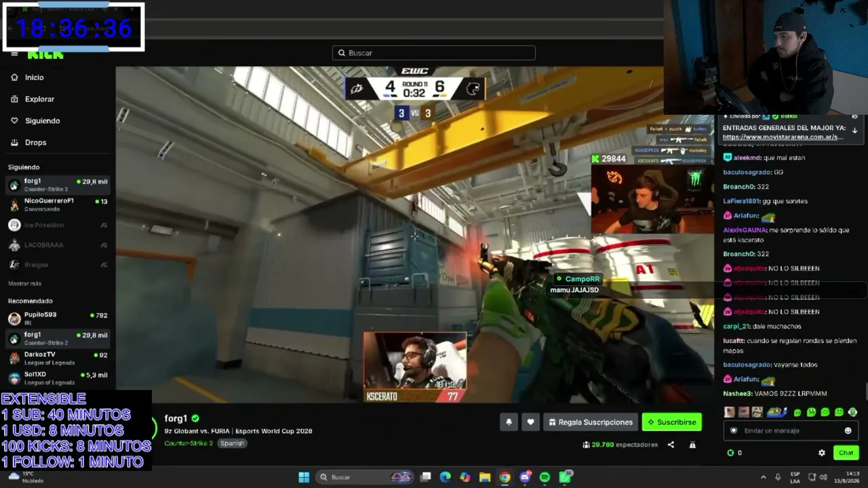
Task: Click the Inicio home icon
Action: [14, 77]
